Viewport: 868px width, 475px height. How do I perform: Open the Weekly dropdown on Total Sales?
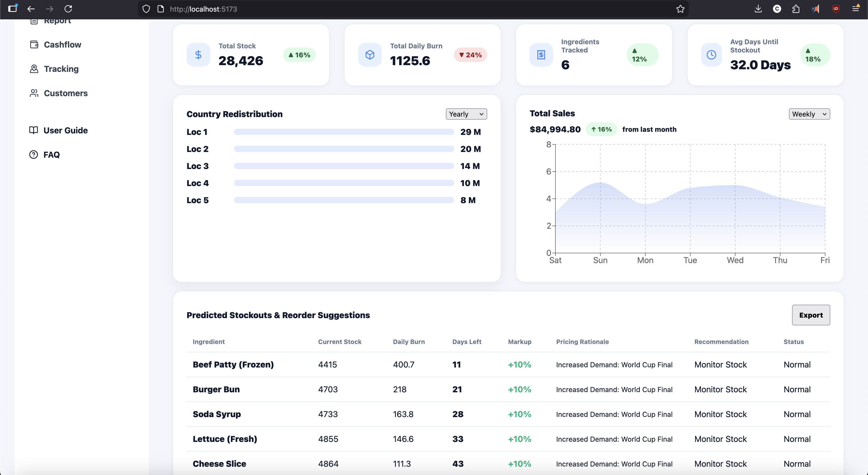click(x=809, y=114)
